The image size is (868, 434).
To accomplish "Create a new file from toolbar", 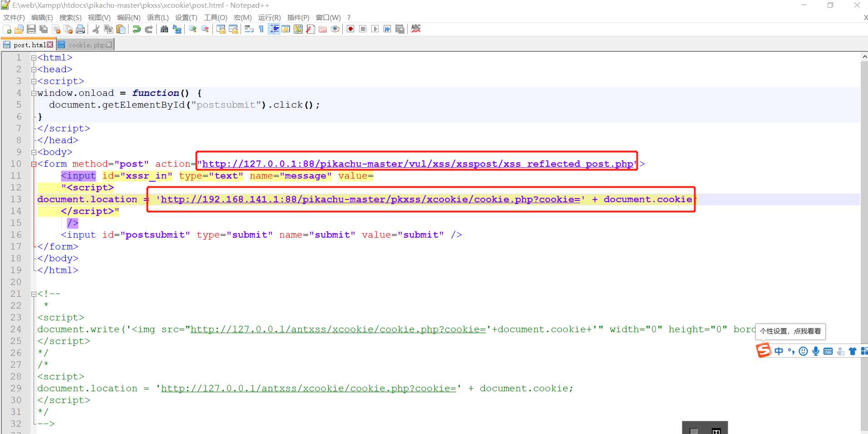I will (x=7, y=29).
